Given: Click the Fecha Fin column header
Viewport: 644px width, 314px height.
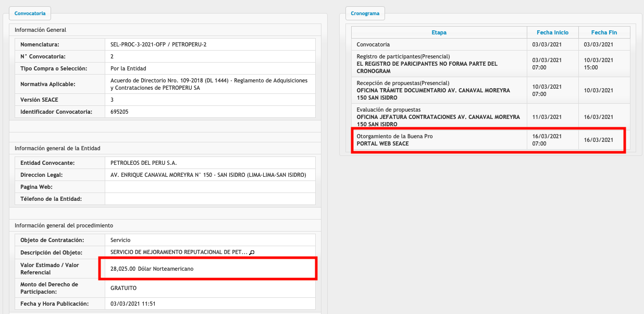Looking at the screenshot, I should (x=604, y=32).
